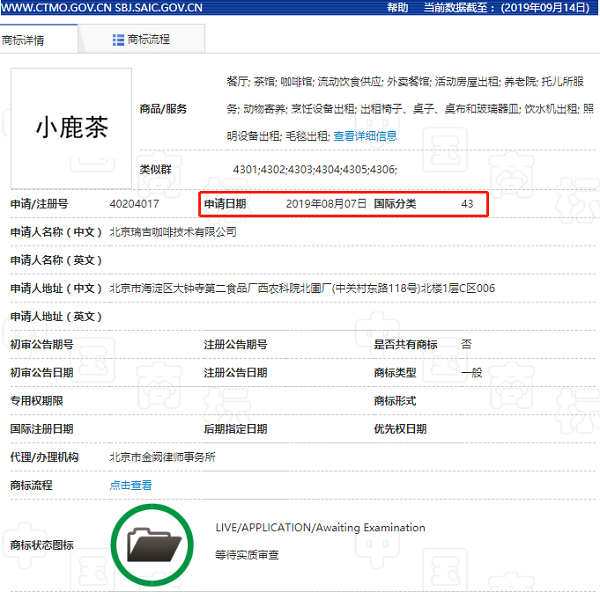
Task: Click the 商标流程 row label above the status icon
Action: tap(31, 485)
